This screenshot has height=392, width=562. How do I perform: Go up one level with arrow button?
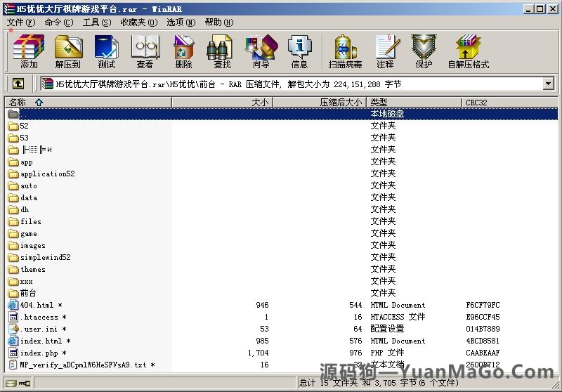(18, 84)
